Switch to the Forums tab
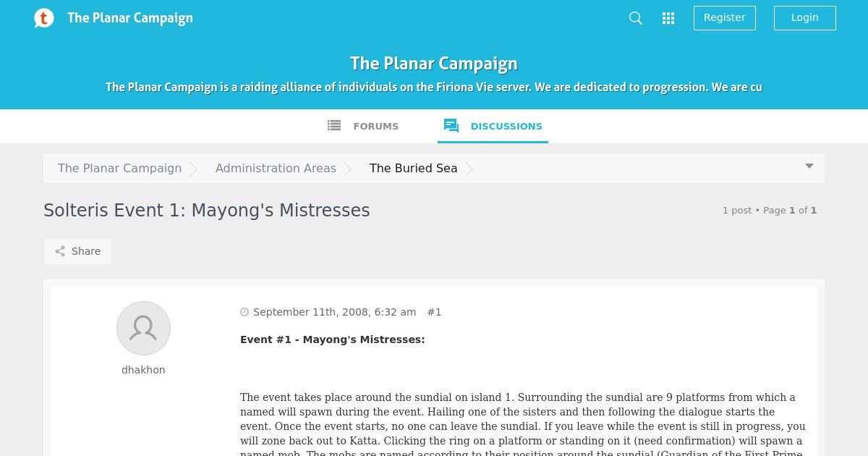This screenshot has width=868, height=456. 363,126
